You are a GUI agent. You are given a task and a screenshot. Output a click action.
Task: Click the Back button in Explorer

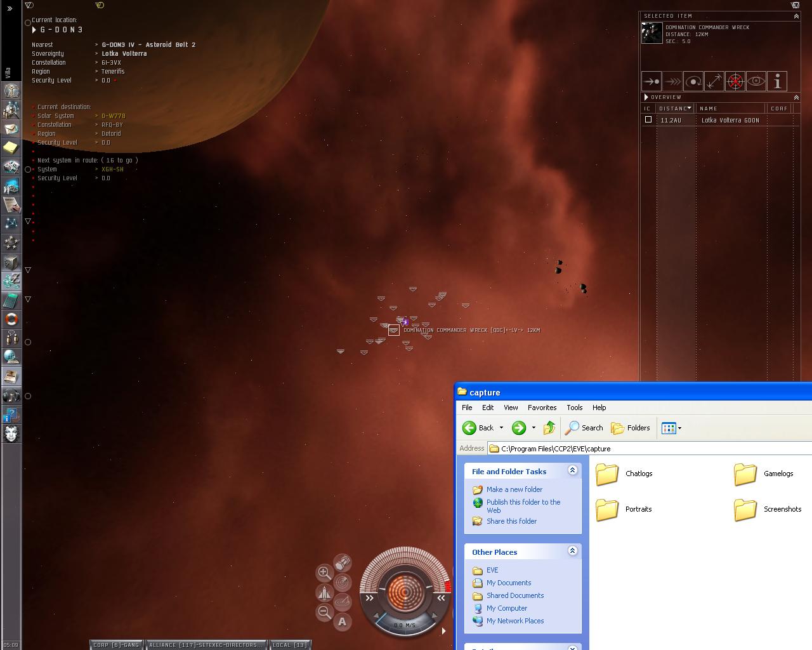pyautogui.click(x=478, y=428)
